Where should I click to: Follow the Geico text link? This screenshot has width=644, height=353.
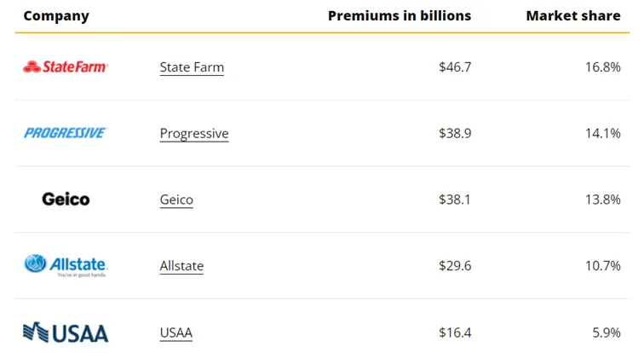176,200
